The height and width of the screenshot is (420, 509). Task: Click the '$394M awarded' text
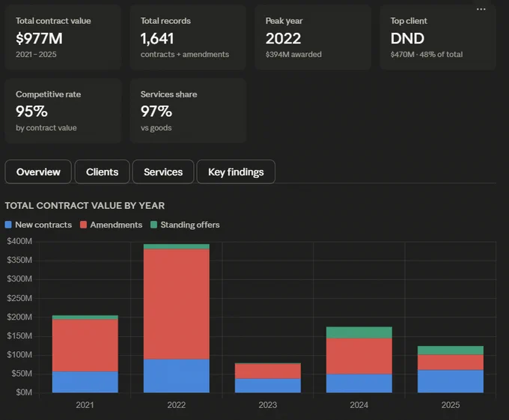tap(293, 54)
